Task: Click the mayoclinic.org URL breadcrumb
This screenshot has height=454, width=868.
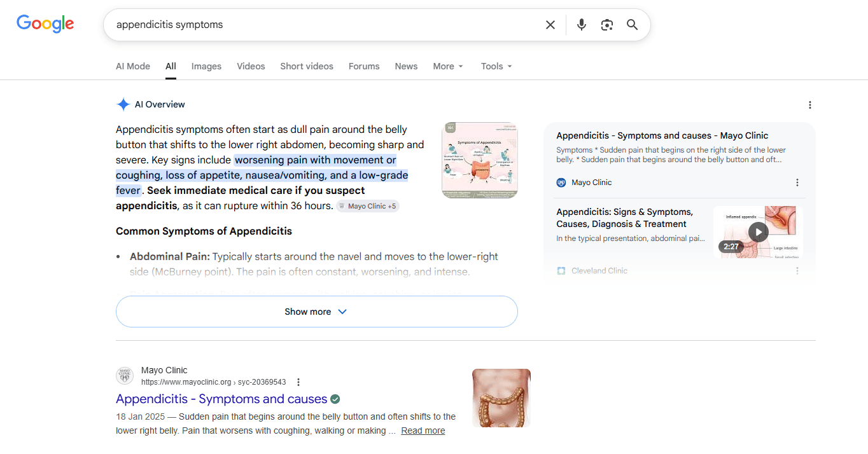Action: [x=213, y=382]
